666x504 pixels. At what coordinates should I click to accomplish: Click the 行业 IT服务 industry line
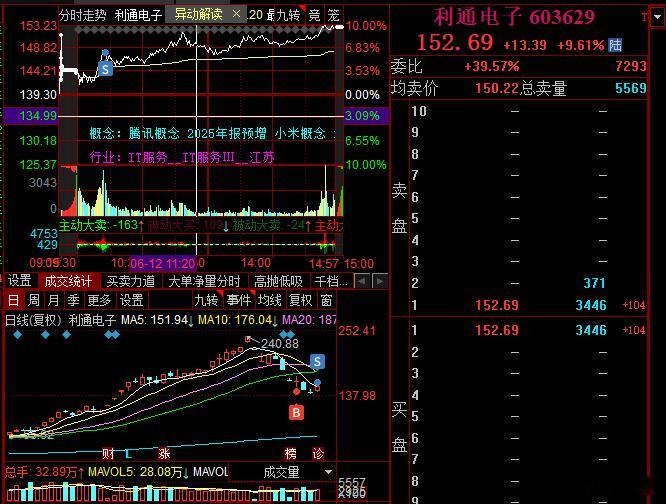coord(182,158)
